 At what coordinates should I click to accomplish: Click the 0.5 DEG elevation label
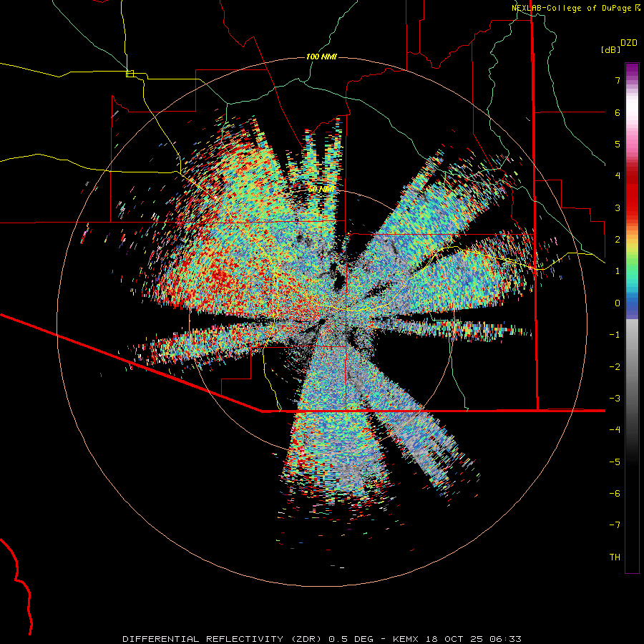(x=351, y=639)
